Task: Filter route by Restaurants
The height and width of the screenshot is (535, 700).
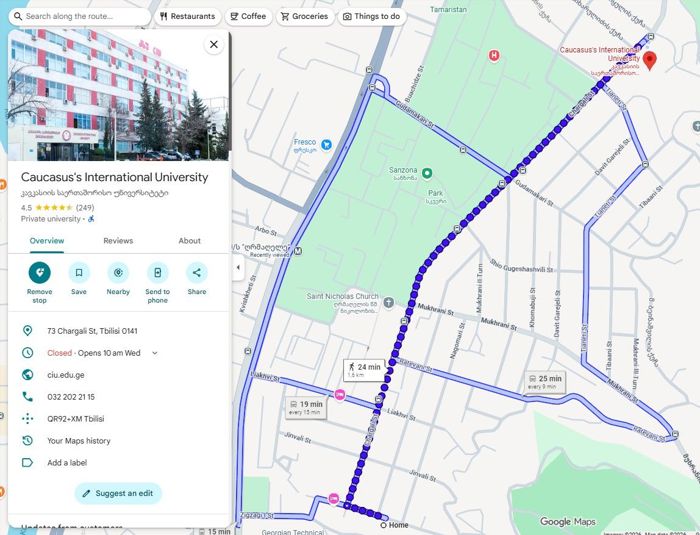Action: point(188,17)
